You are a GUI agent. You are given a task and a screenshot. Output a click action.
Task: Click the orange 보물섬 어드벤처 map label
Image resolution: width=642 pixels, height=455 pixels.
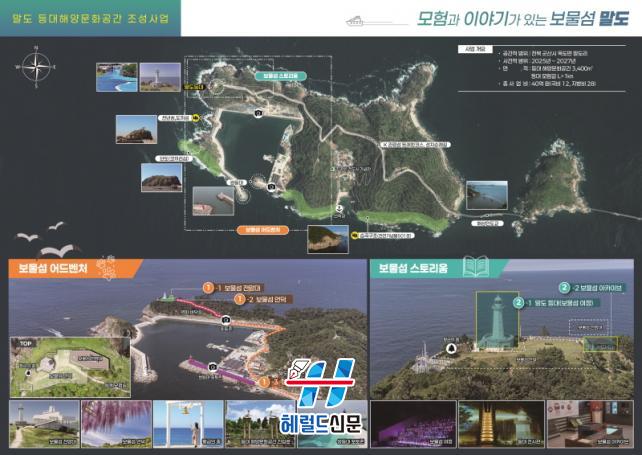(262, 230)
